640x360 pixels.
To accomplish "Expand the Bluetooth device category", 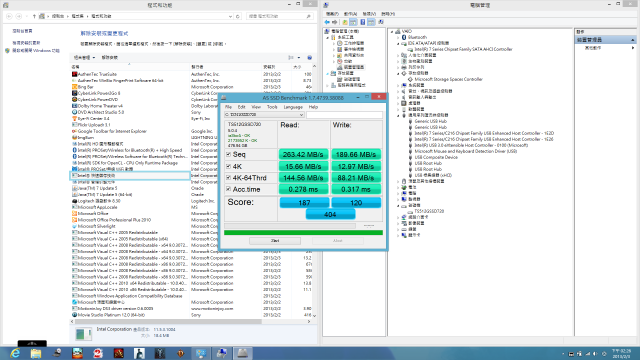I will (x=398, y=37).
